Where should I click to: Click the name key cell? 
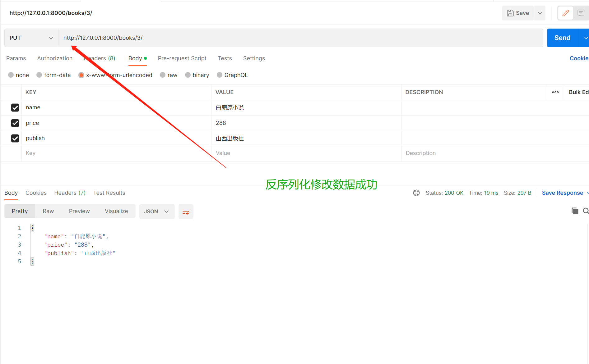(x=116, y=107)
